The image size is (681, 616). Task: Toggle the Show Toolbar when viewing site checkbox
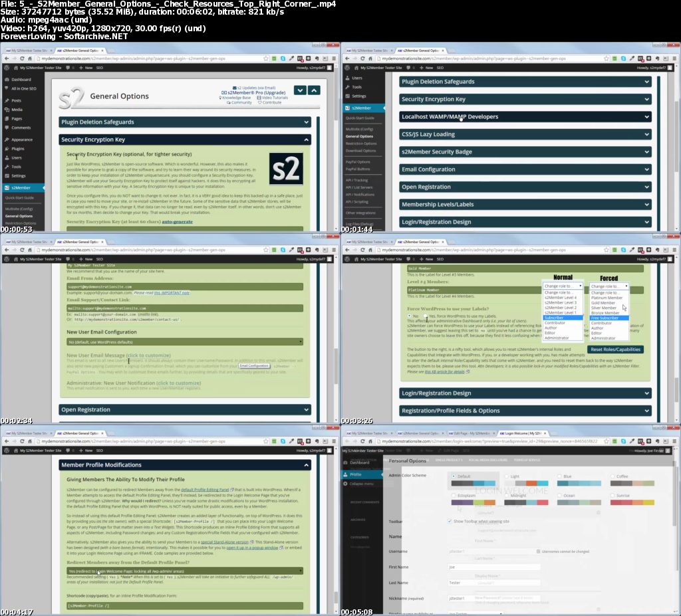click(450, 521)
